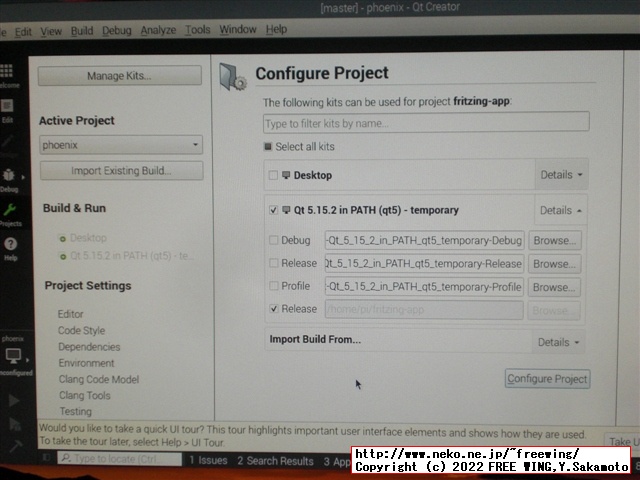
Task: Switch to Edit mode in sidebar
Action: pyautogui.click(x=7, y=106)
